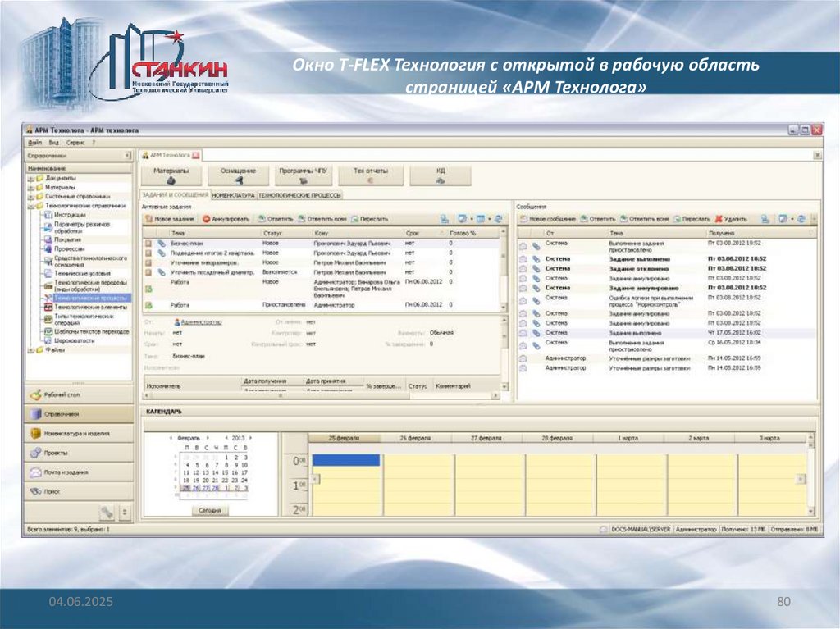This screenshot has width=840, height=629.
Task: Click Ответить in the messages toolbar
Action: click(598, 219)
